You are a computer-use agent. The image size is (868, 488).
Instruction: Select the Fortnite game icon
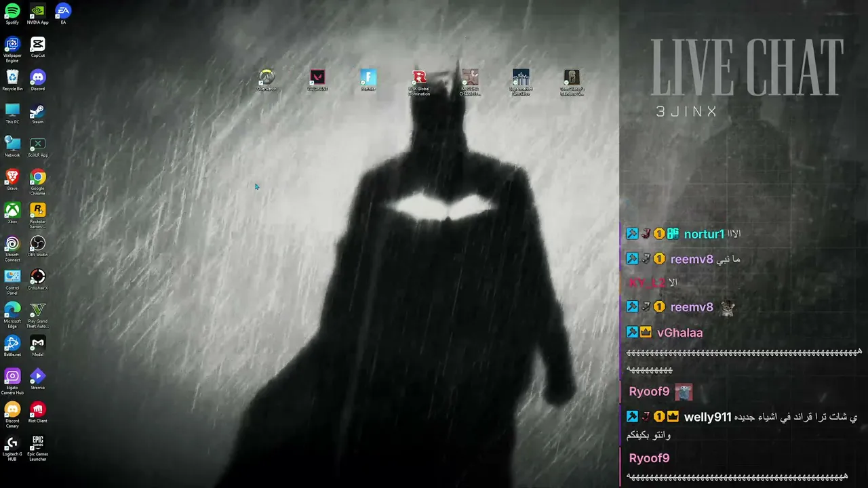pyautogui.click(x=368, y=80)
